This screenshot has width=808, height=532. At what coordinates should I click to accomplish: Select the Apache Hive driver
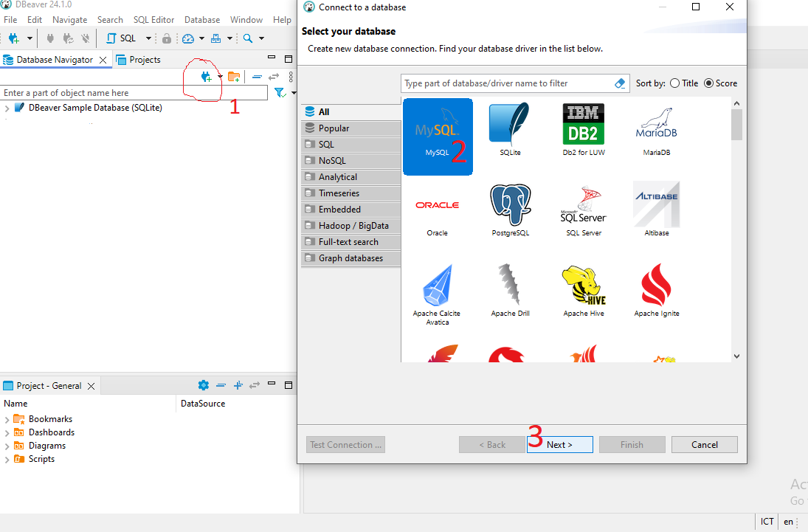tap(583, 289)
